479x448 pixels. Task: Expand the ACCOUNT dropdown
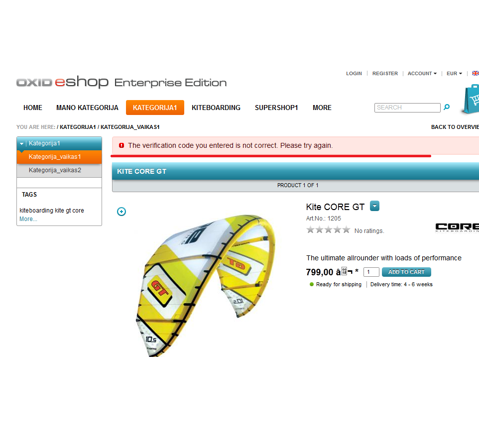pyautogui.click(x=422, y=74)
